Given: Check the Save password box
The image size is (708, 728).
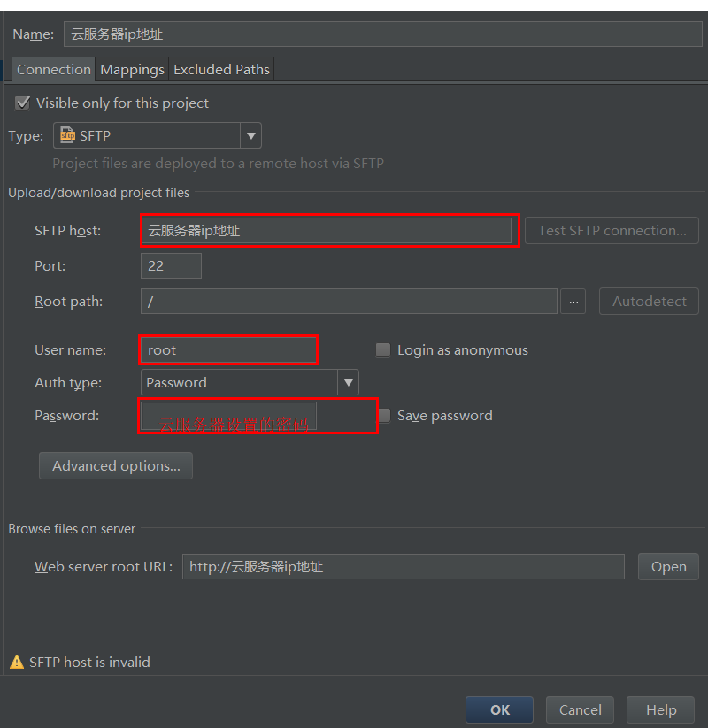Looking at the screenshot, I should [384, 415].
